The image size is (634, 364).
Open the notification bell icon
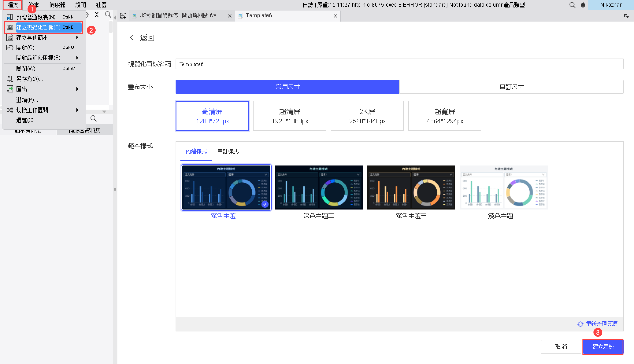[x=583, y=5]
